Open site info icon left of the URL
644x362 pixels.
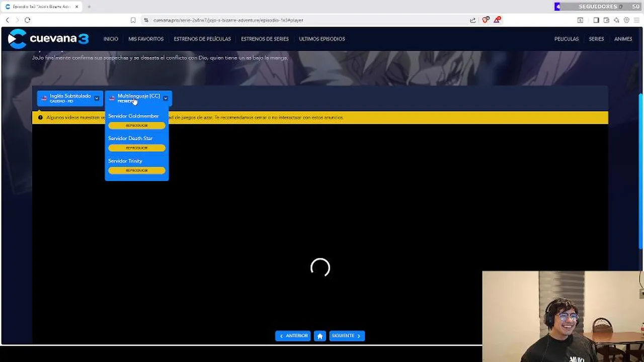(146, 20)
